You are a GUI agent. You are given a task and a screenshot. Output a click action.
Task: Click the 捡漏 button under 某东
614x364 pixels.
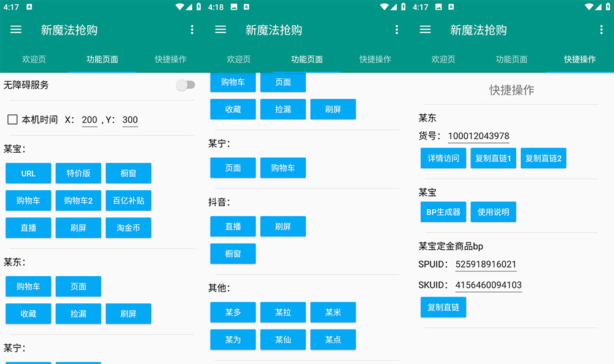78,314
